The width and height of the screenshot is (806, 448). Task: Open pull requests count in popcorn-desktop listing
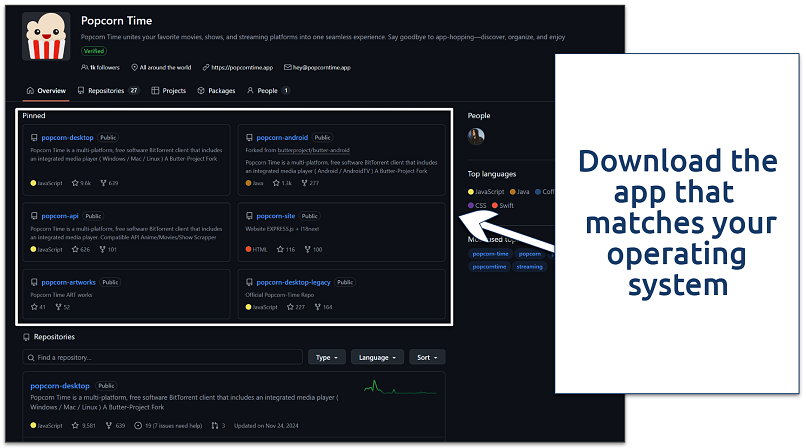(218, 426)
